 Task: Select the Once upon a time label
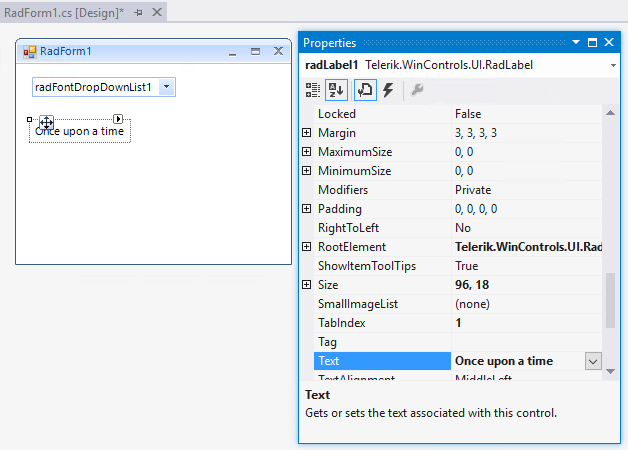[x=79, y=131]
